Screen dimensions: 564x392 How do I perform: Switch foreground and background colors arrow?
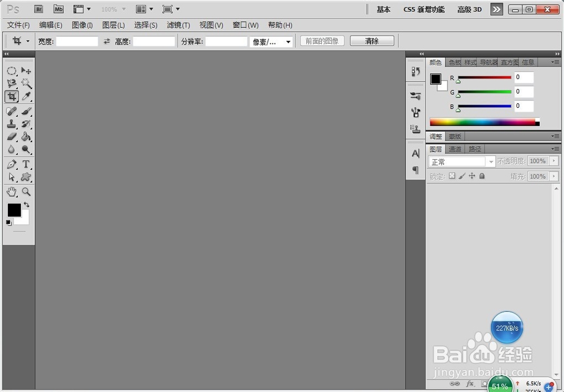(x=27, y=205)
